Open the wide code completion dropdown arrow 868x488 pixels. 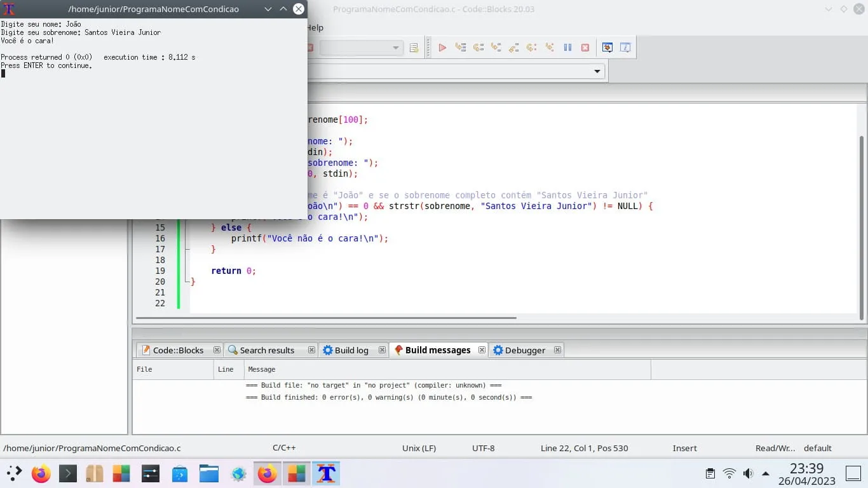click(597, 71)
